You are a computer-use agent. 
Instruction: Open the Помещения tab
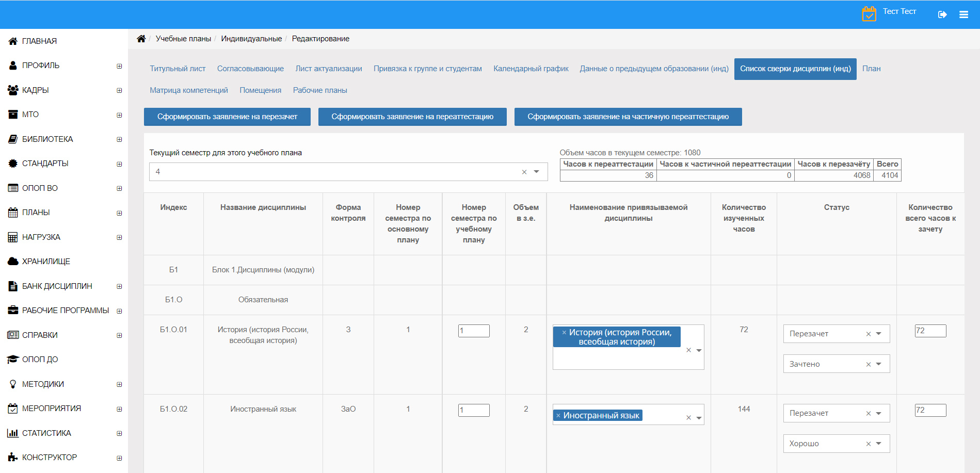pos(261,90)
